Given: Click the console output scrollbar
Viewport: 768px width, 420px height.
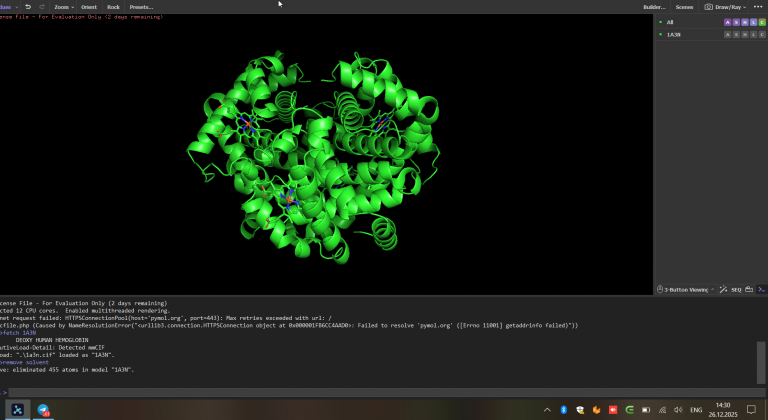Looking at the screenshot, I should pos(761,363).
